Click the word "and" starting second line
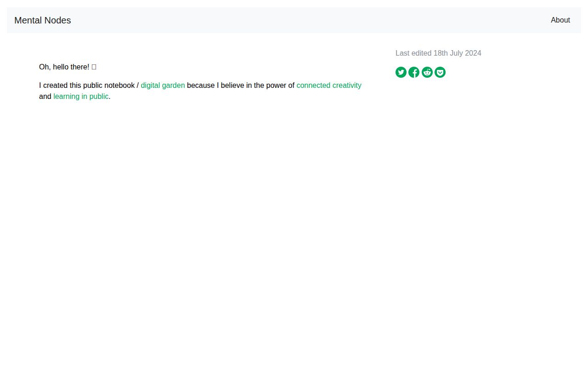 pyautogui.click(x=45, y=97)
